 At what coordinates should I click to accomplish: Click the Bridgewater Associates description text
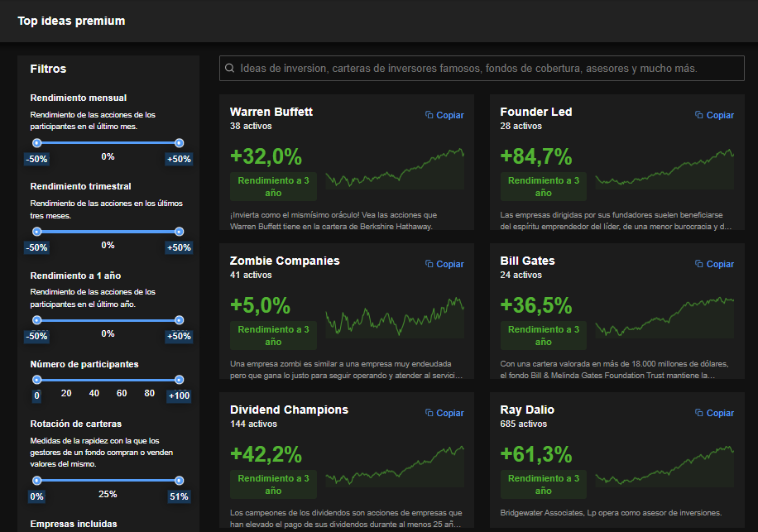611,513
